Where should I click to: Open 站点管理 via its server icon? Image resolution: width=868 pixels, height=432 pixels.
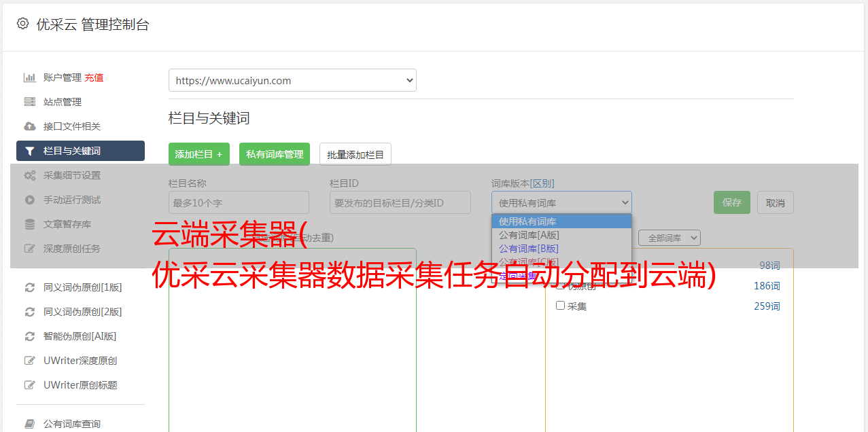pos(29,102)
